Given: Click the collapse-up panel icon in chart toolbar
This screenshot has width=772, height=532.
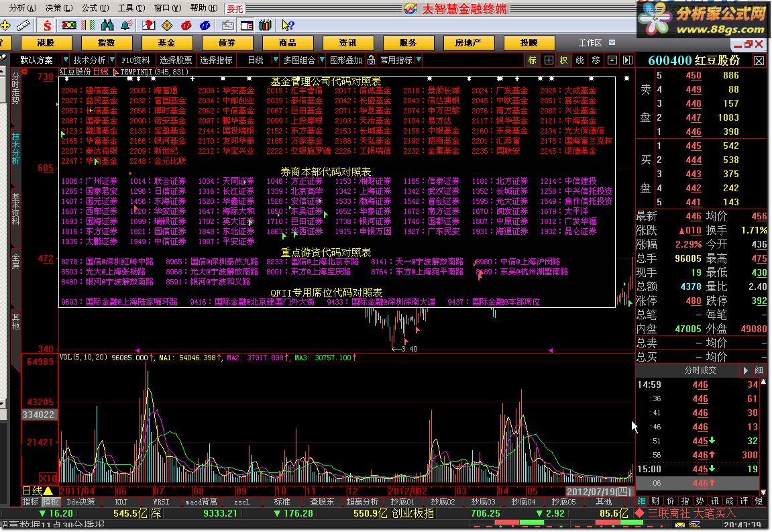Looking at the screenshot, I should pos(612,60).
